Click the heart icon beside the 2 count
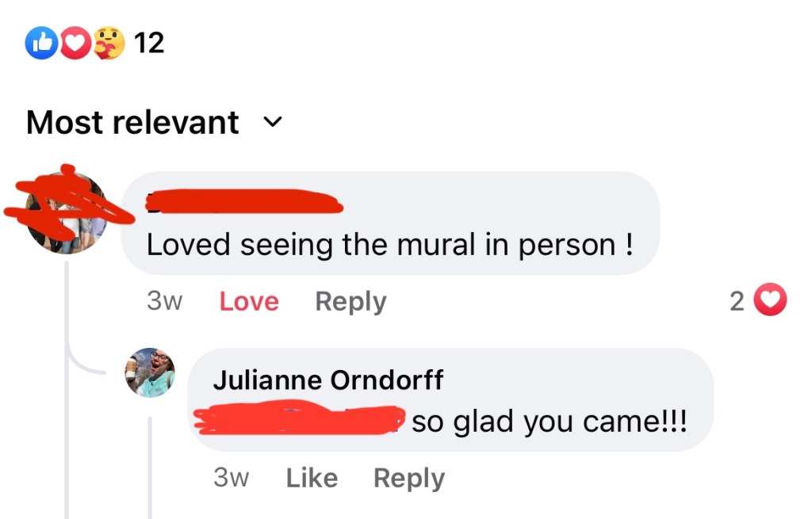This screenshot has height=519, width=812. click(x=769, y=301)
